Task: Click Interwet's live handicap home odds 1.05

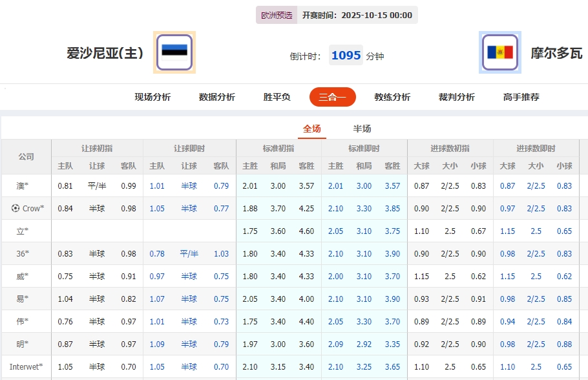Action: (157, 366)
